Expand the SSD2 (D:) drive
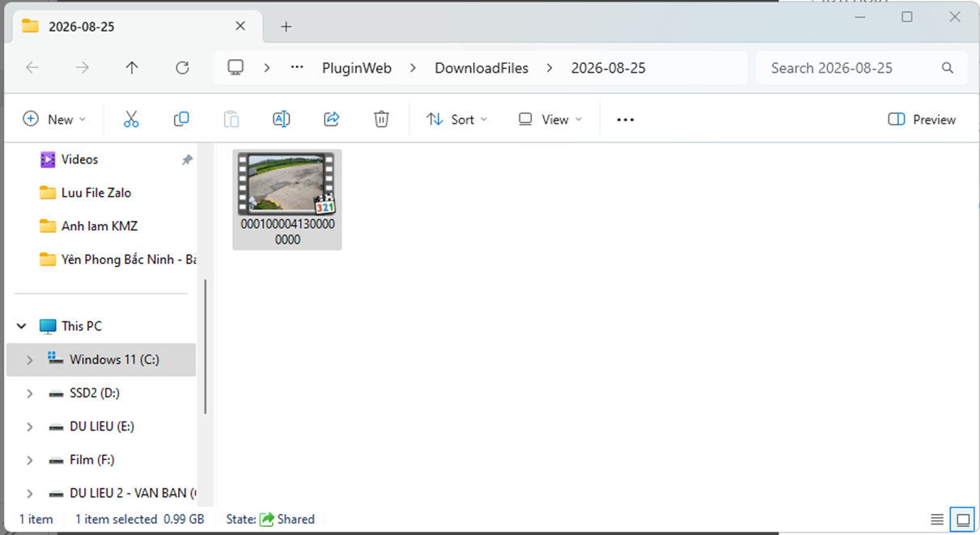Image resolution: width=980 pixels, height=535 pixels. pos(30,393)
